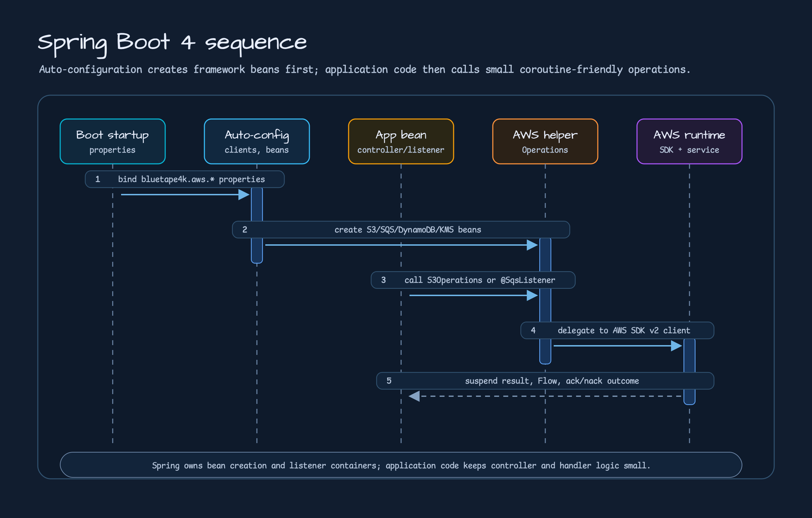Click the 'properties' label under Boot startup

(112, 150)
